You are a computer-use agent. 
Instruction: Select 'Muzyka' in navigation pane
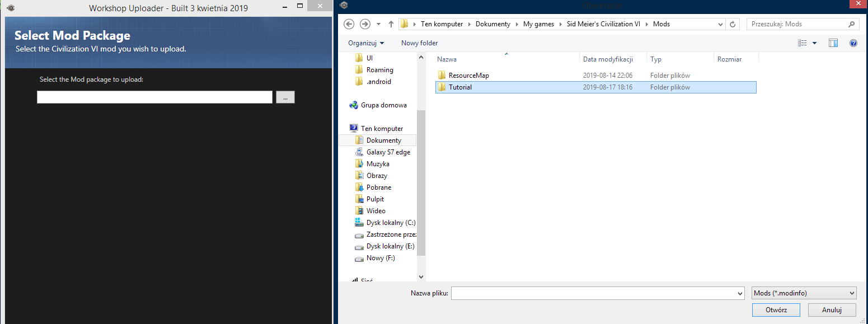(x=378, y=164)
